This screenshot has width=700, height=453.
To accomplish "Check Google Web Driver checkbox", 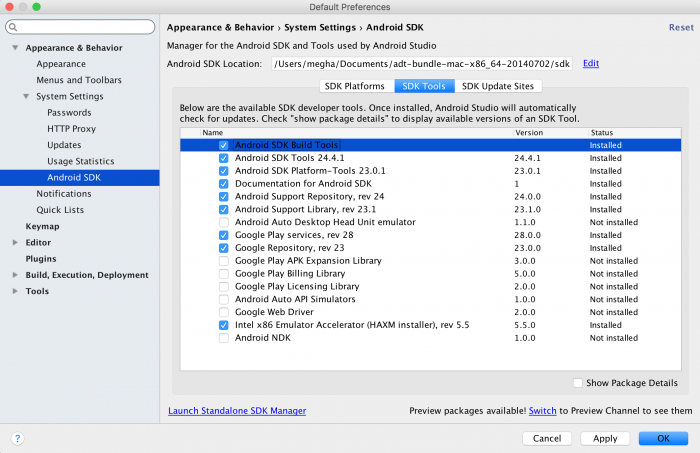I will 224,312.
